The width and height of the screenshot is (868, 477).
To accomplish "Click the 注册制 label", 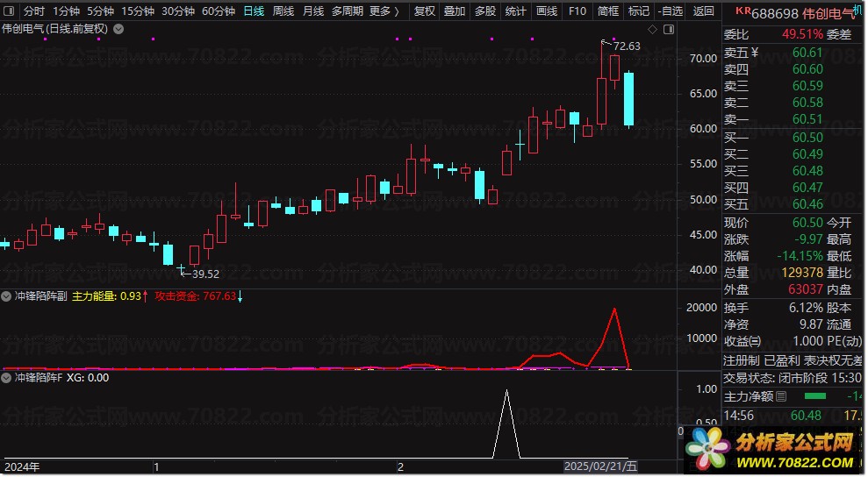I will click(742, 360).
